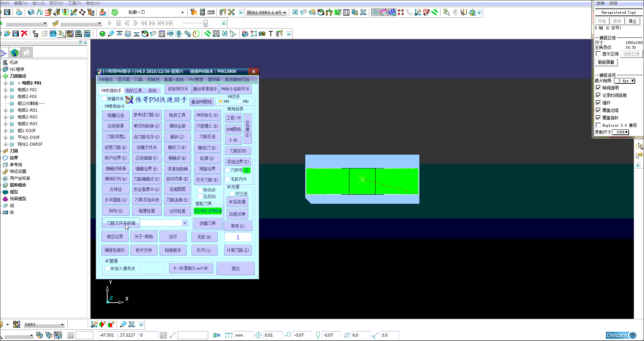Viewport: 644px width, 341px height.
Task: Uncheck the 循环 option in capture panel
Action: click(x=598, y=103)
